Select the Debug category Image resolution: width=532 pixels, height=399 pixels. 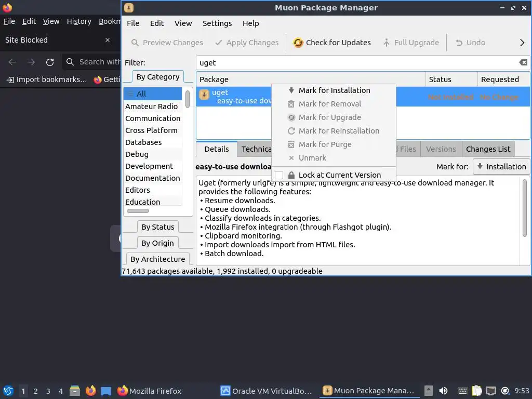(153, 154)
